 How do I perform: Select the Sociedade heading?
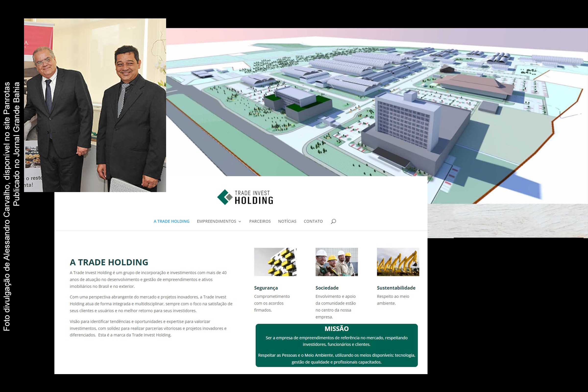(x=327, y=288)
